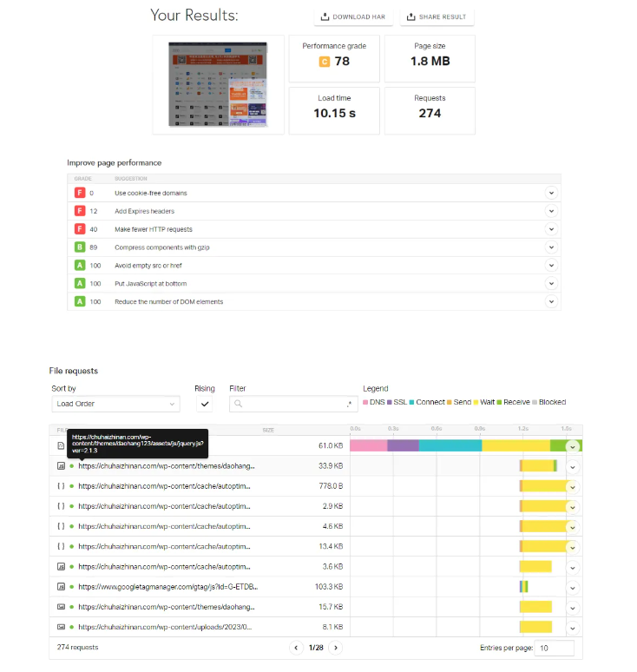The height and width of the screenshot is (672, 637).
Task: Click the pink DNS legend swatch
Action: (365, 403)
